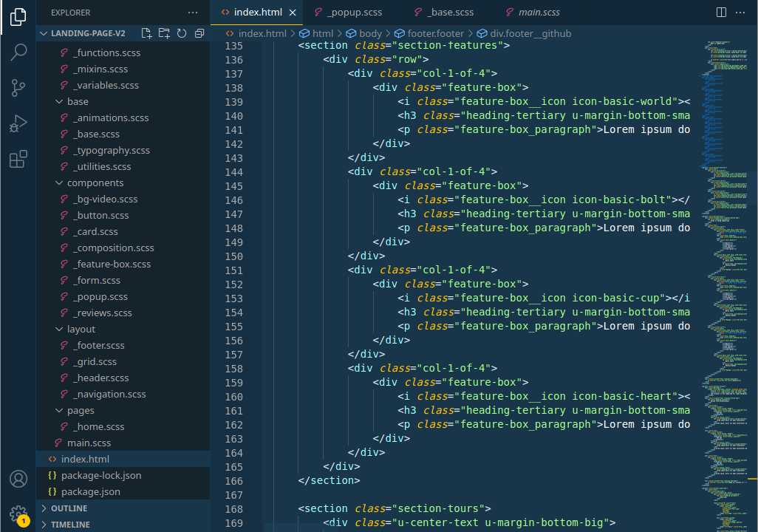This screenshot has height=532, width=758.
Task: Click the editor minimap code overview
Action: (x=725, y=285)
